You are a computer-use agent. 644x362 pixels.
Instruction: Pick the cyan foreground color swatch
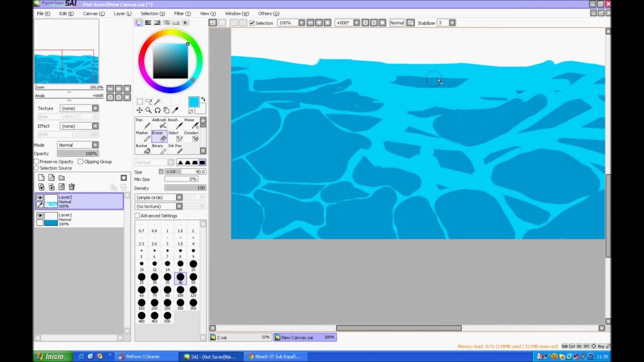pos(194,102)
